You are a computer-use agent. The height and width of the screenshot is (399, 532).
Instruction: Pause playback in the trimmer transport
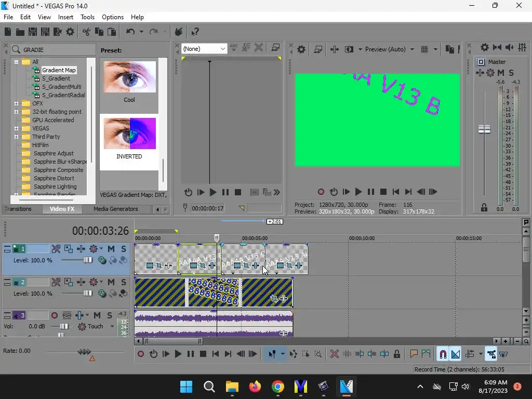[x=225, y=193]
